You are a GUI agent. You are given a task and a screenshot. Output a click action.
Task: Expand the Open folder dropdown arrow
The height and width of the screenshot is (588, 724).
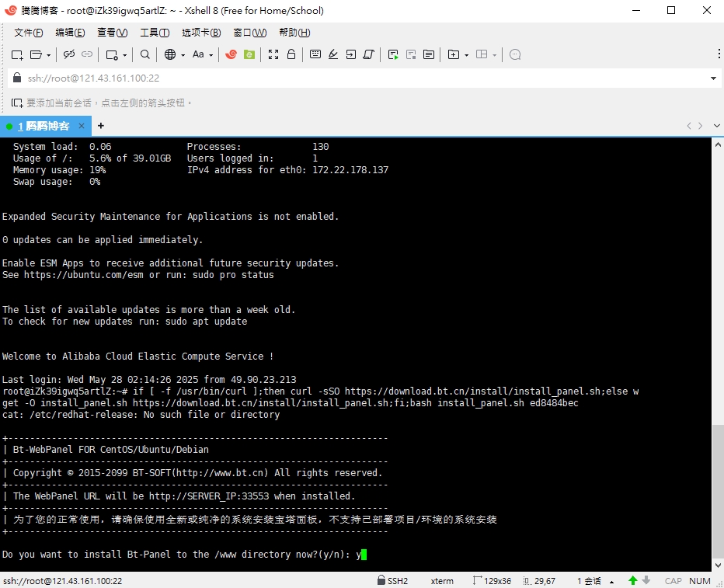coord(49,55)
